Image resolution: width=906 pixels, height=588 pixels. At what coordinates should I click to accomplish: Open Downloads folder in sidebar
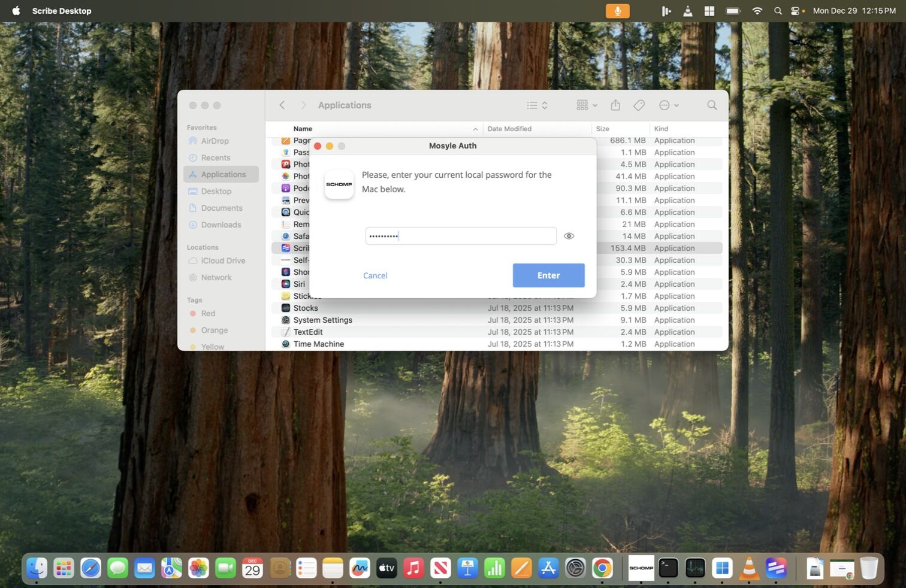[x=221, y=225]
